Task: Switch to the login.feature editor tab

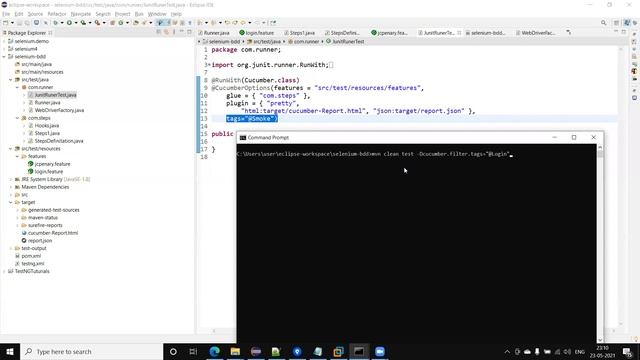Action: 257,33
